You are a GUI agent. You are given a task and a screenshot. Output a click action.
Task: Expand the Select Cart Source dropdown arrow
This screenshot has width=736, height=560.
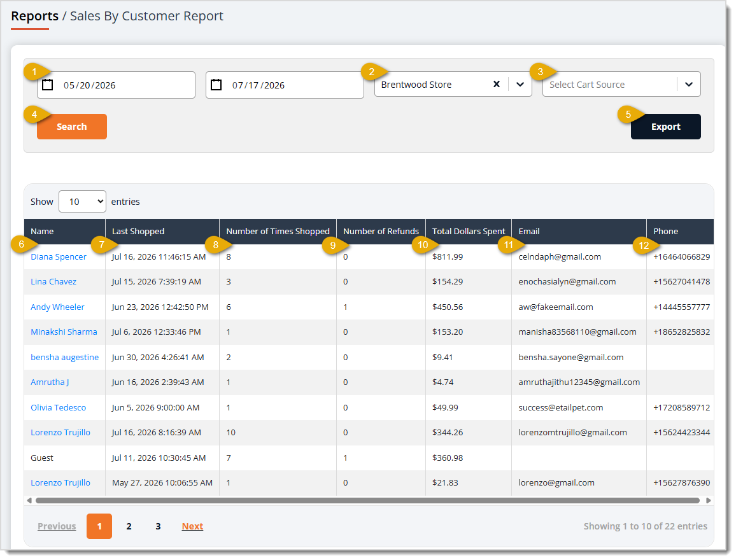tap(689, 85)
